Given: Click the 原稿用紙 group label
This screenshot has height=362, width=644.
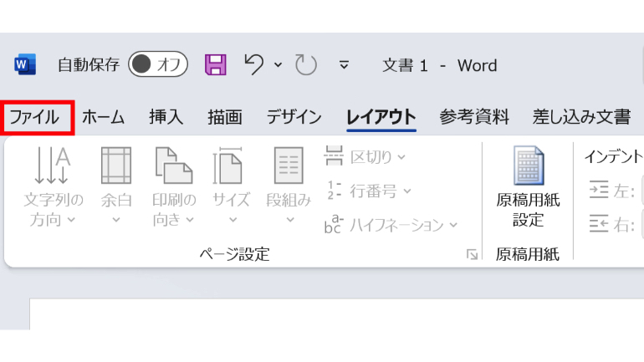Looking at the screenshot, I should [528, 254].
